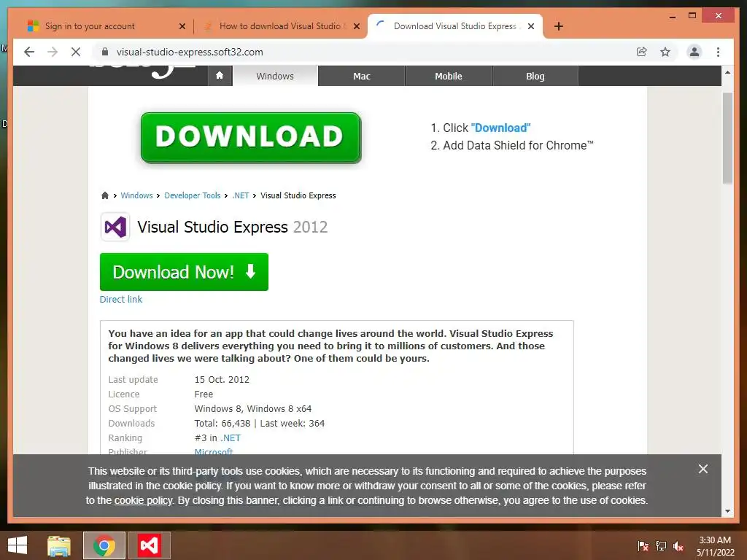View site security lock information

[x=105, y=52]
